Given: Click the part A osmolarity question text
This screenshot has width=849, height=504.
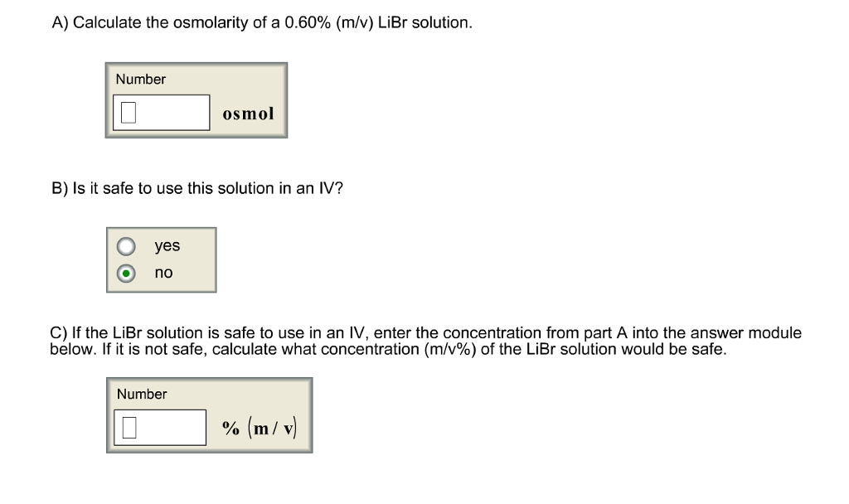Looking at the screenshot, I should pyautogui.click(x=262, y=23).
